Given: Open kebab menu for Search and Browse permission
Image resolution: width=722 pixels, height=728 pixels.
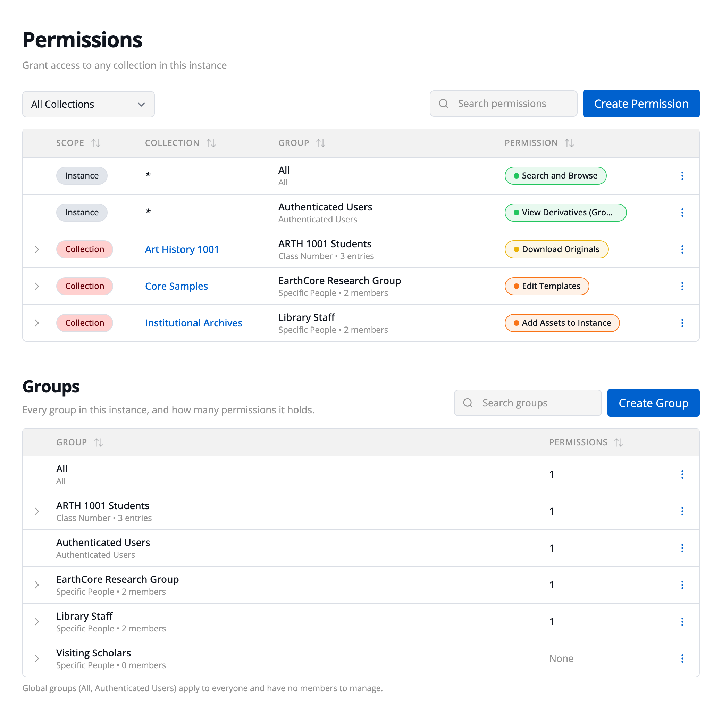Looking at the screenshot, I should click(x=682, y=176).
